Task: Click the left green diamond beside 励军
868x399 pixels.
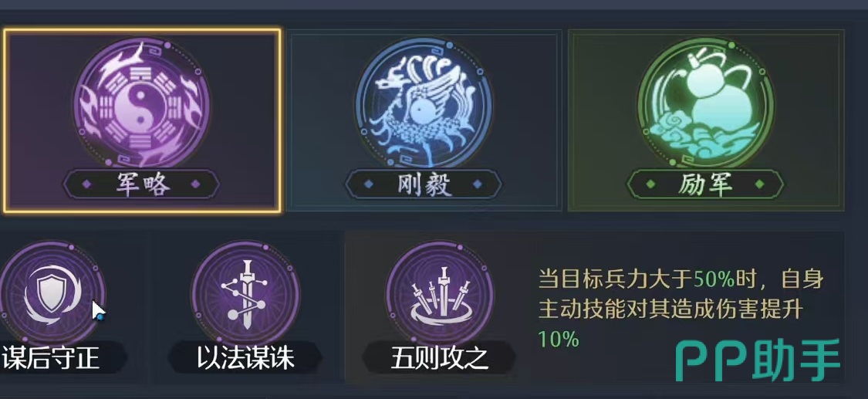Action: [x=651, y=184]
